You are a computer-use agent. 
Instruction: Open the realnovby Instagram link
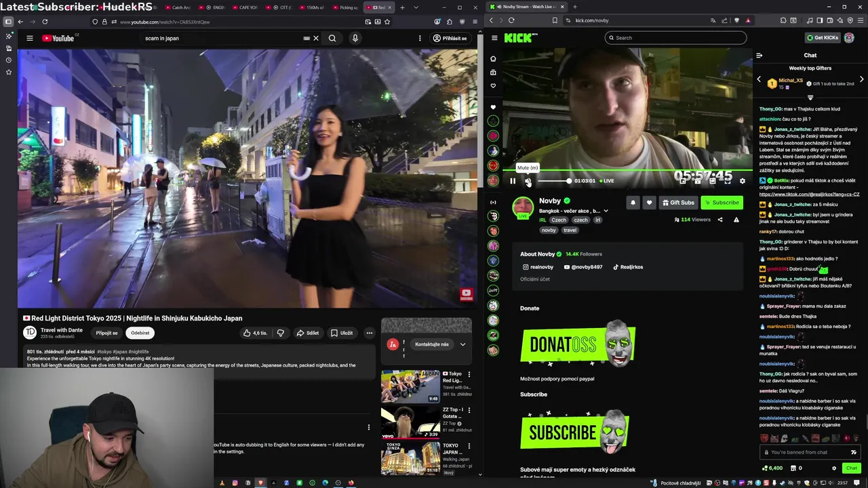[x=538, y=267]
